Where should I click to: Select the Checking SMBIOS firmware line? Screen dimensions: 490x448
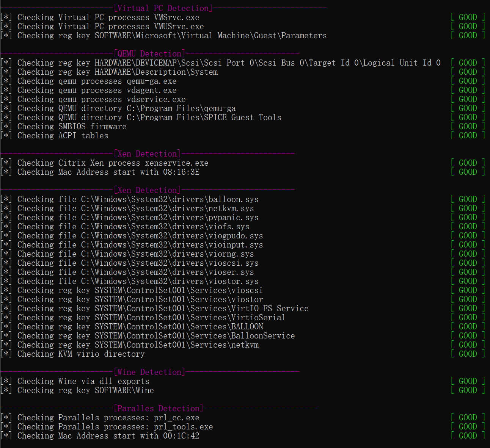[63, 127]
